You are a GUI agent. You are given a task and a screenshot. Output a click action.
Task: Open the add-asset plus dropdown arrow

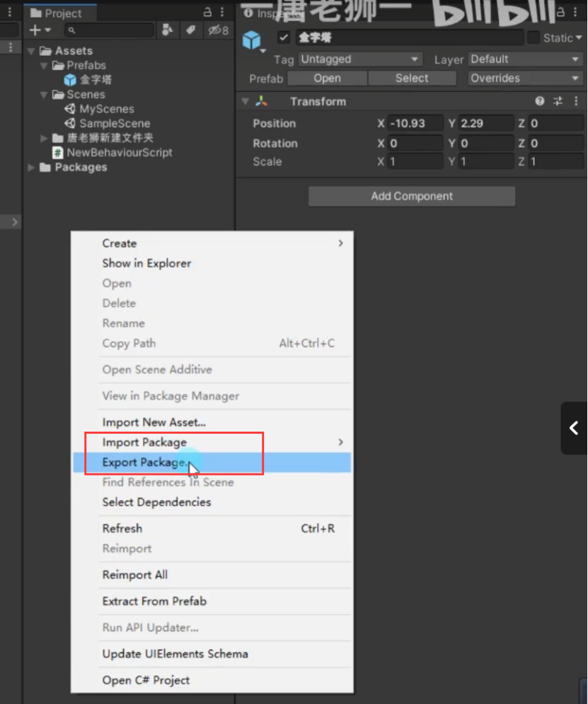48,30
